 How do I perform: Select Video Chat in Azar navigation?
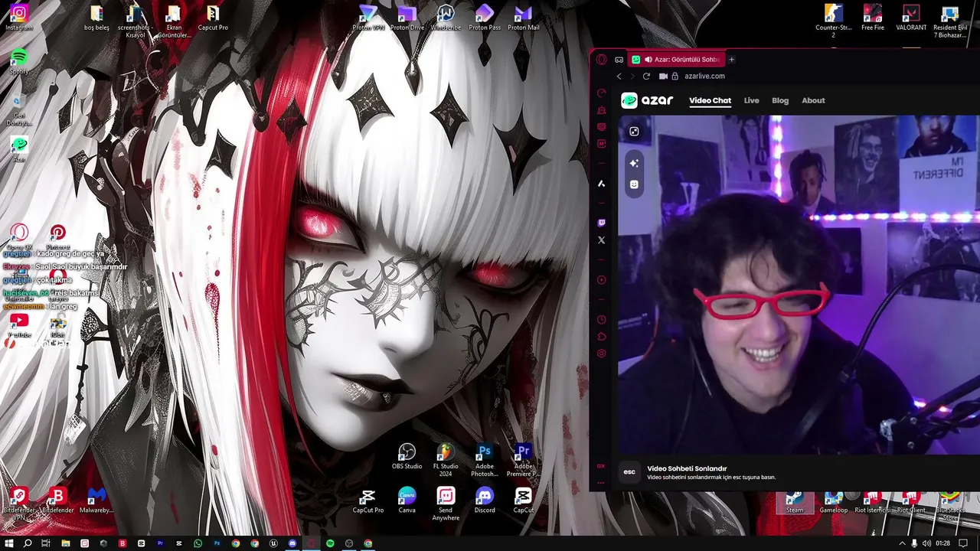coord(710,100)
